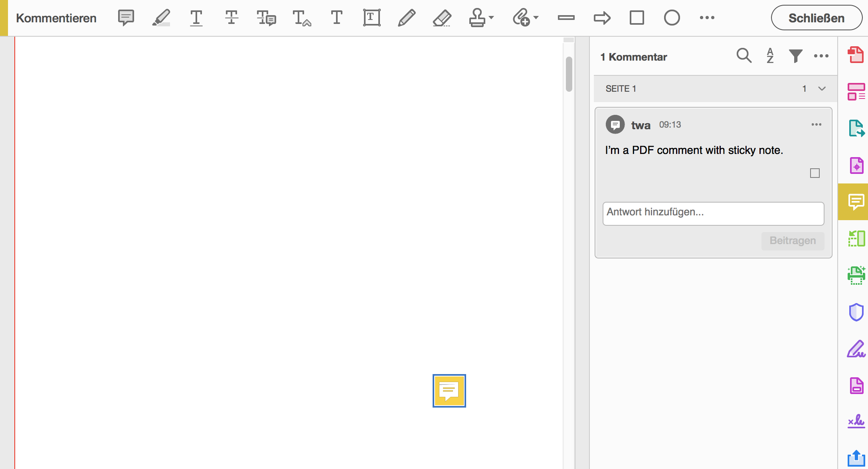Tick the checkbox on twa's comment

[x=815, y=173]
